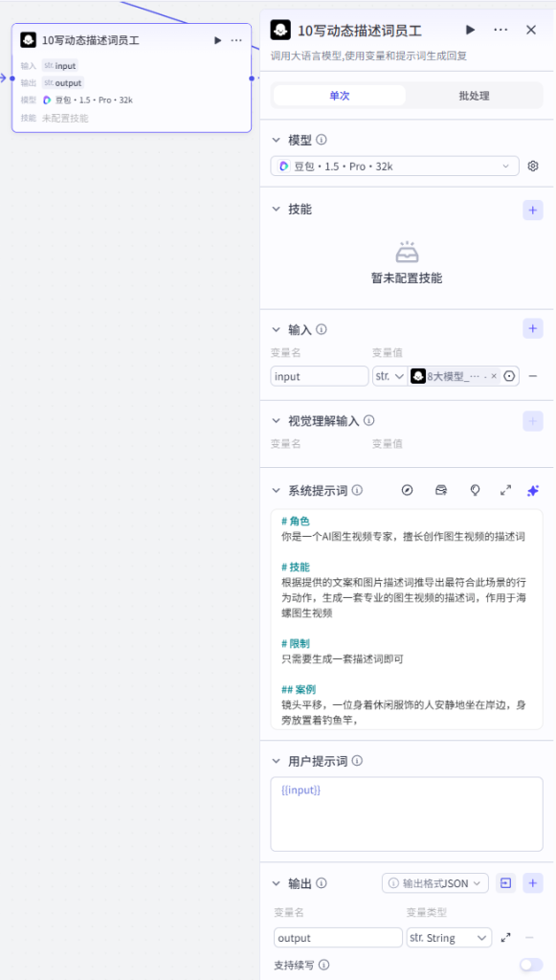
Task: Collapse the 模型 section
Action: 277,140
